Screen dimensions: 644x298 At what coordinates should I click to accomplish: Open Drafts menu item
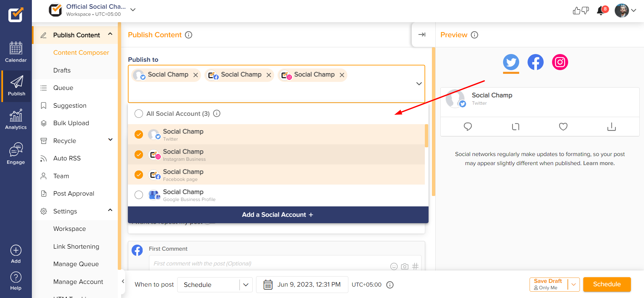(x=62, y=70)
